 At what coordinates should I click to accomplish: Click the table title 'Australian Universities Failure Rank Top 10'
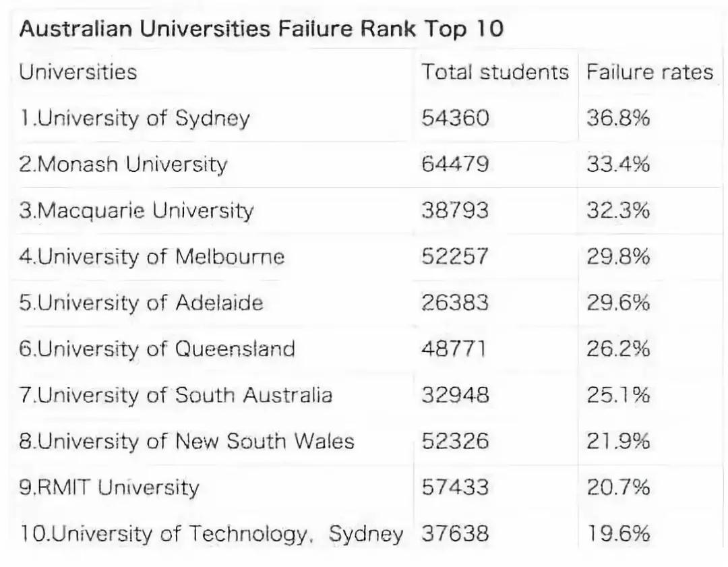click(261, 30)
